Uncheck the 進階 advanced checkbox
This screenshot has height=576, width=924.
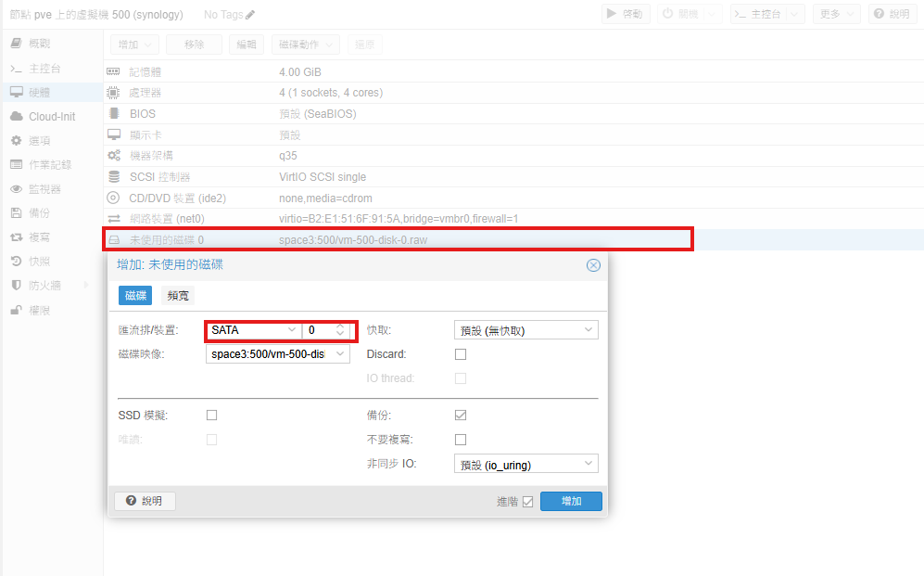click(528, 502)
